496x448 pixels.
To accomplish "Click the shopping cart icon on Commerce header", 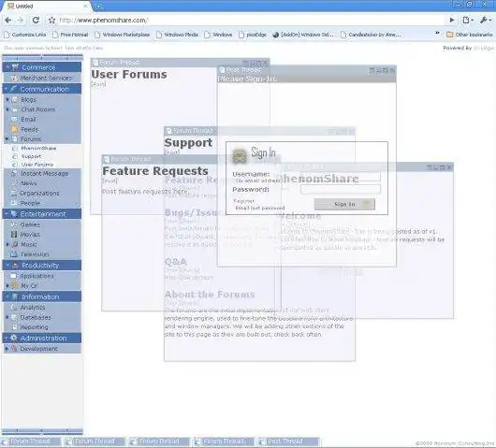I will (15, 67).
